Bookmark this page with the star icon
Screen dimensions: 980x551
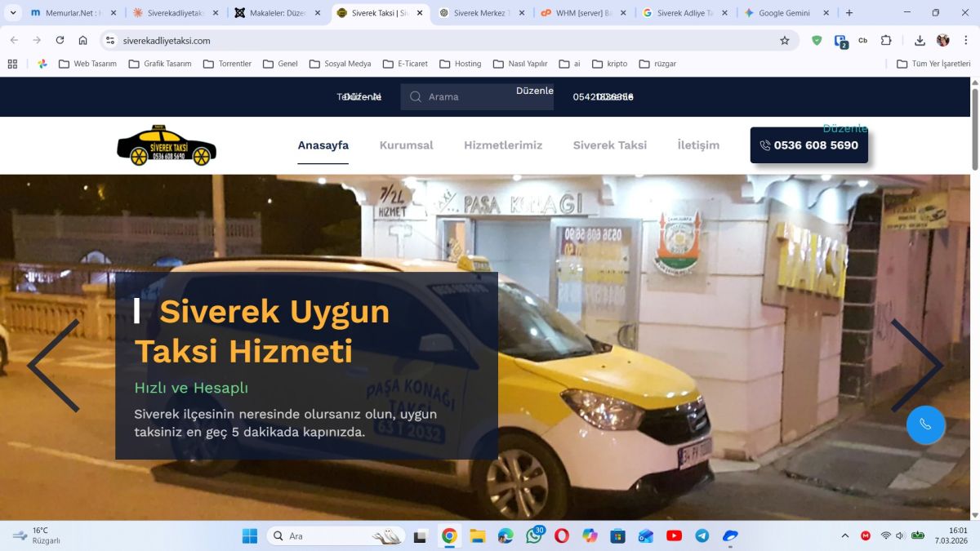[x=785, y=40]
